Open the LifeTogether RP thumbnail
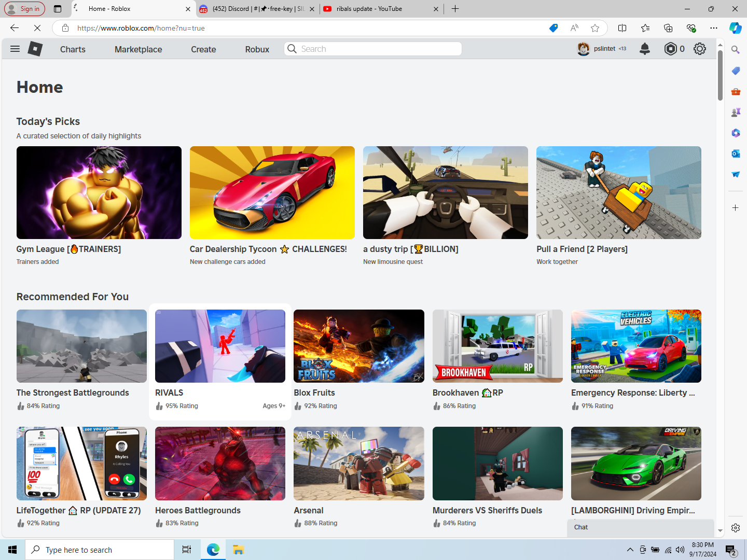 pos(81,464)
